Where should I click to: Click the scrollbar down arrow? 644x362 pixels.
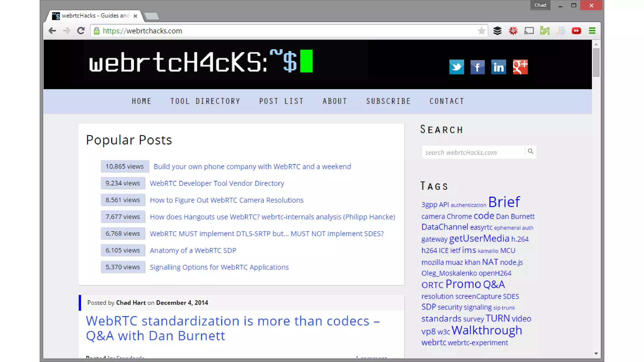tap(596, 354)
